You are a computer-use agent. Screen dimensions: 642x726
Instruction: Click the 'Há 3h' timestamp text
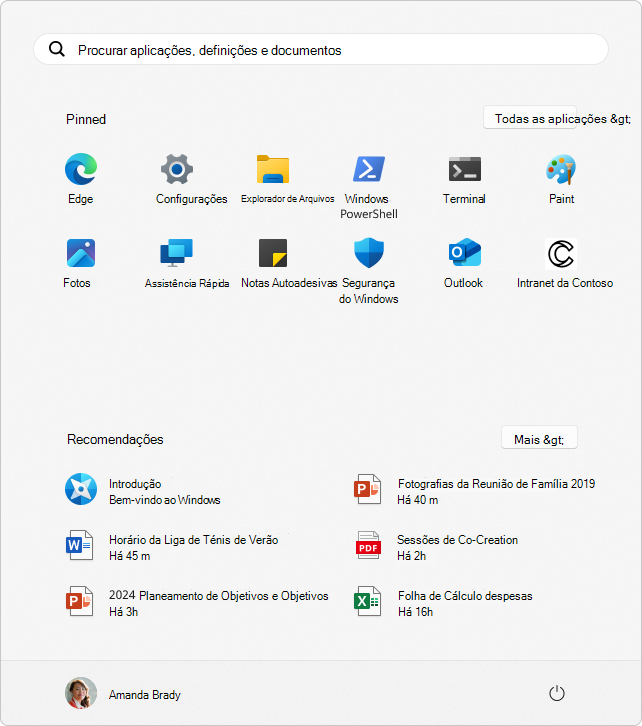124,612
